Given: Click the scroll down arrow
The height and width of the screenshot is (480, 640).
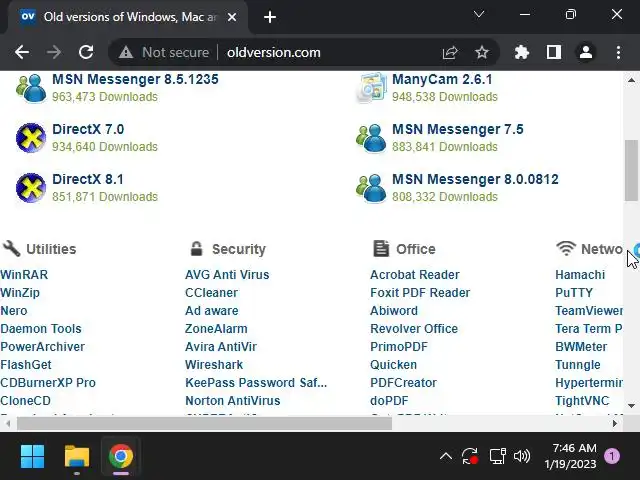Looking at the screenshot, I should [x=631, y=406].
